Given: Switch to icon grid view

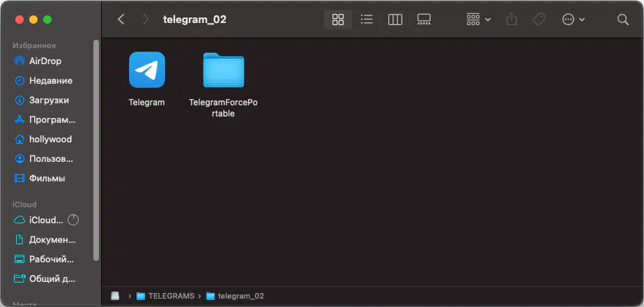Looking at the screenshot, I should coord(338,20).
